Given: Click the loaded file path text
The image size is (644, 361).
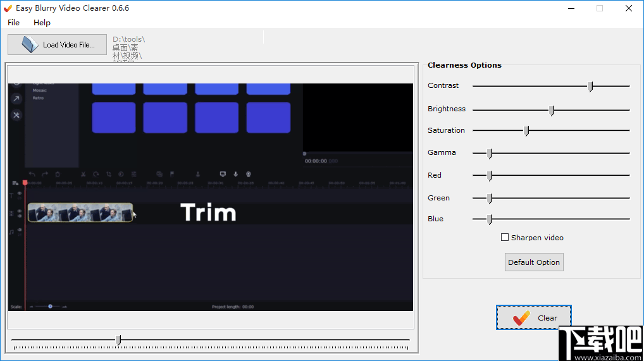Looking at the screenshot, I should coord(128,49).
